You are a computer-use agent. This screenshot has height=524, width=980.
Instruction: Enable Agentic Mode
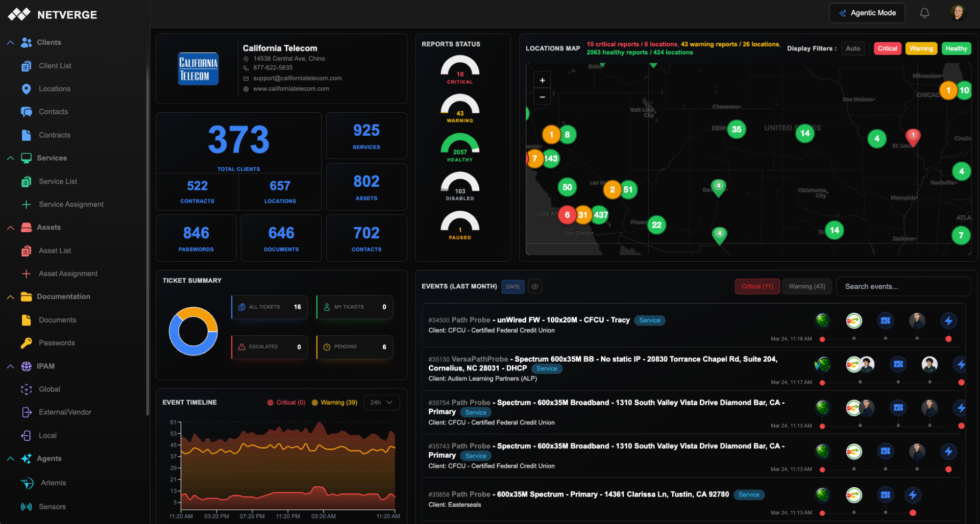click(867, 13)
